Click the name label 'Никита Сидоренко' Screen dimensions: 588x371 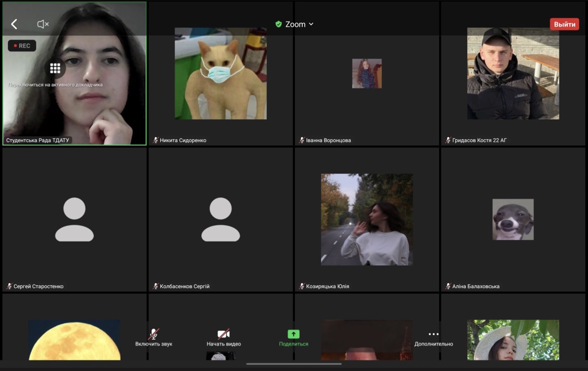click(183, 140)
